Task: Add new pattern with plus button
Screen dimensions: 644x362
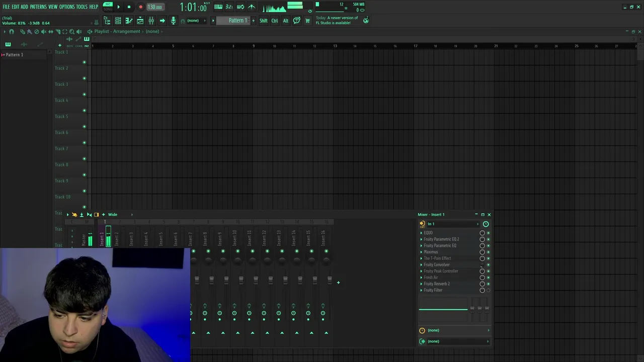Action: (x=253, y=21)
